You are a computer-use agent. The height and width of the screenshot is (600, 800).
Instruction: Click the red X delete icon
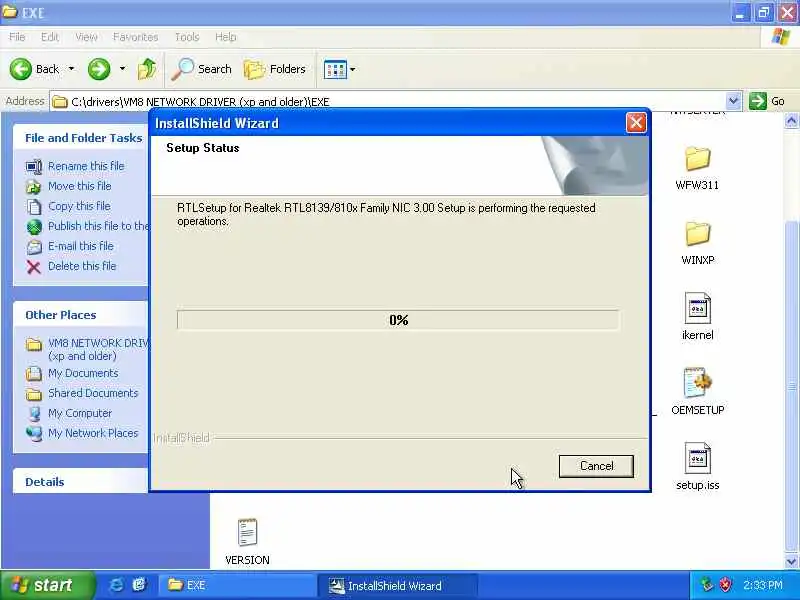pyautogui.click(x=34, y=267)
